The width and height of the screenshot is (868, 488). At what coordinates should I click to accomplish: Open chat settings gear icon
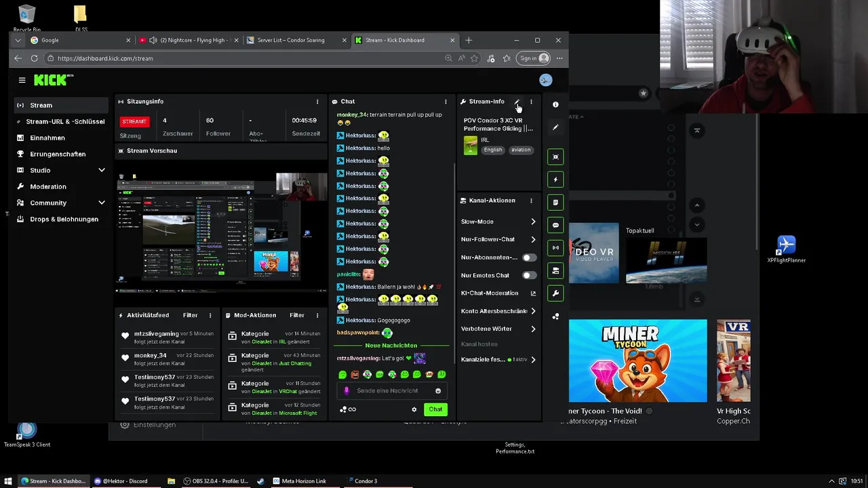[x=414, y=409]
